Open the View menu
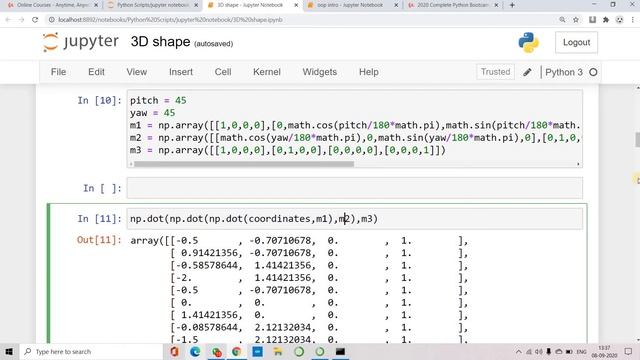The width and height of the screenshot is (640, 360). [x=136, y=72]
